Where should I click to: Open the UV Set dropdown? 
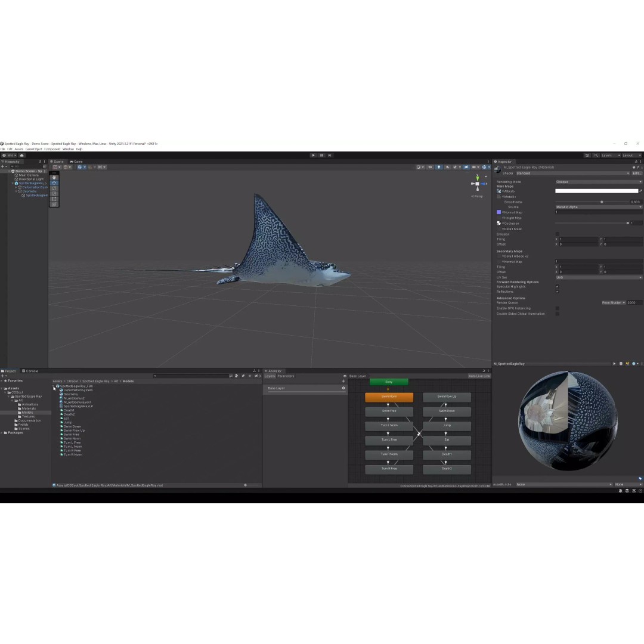pos(599,278)
